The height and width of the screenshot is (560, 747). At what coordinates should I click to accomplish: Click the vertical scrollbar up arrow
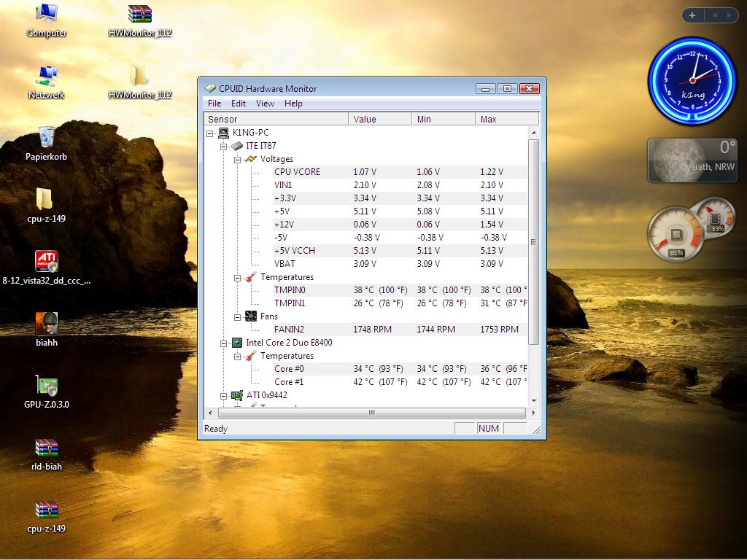click(x=533, y=133)
